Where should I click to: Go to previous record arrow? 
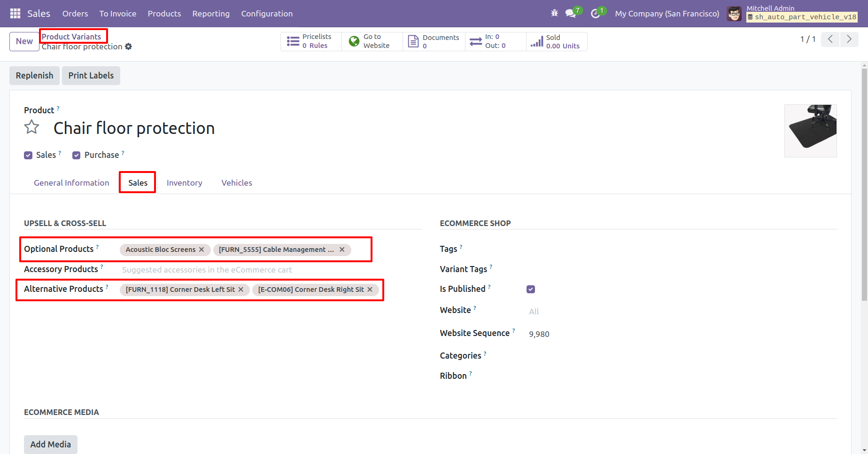click(830, 39)
